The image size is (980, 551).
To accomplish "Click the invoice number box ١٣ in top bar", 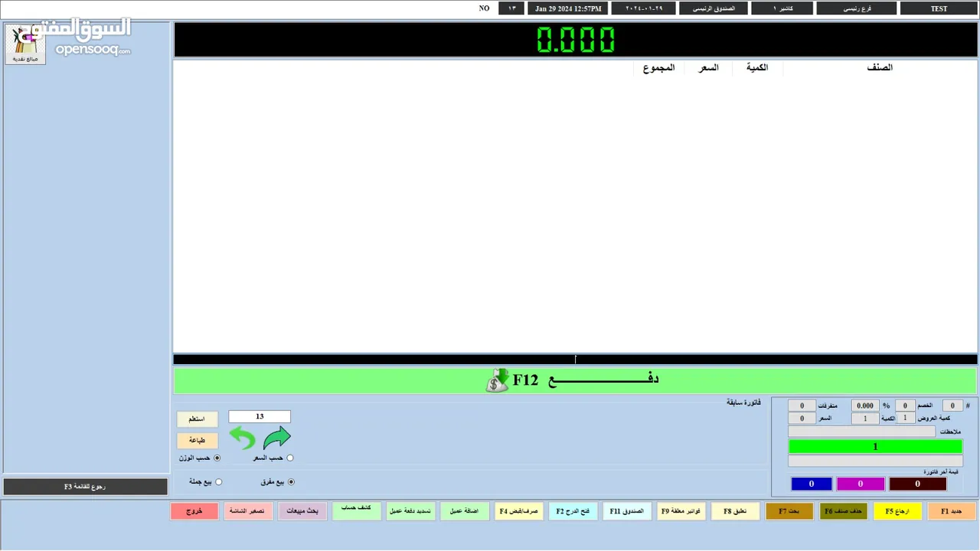I will (x=511, y=8).
